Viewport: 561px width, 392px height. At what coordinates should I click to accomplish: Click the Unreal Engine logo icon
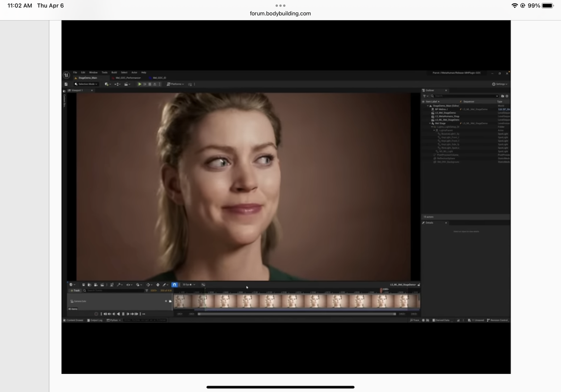pyautogui.click(x=66, y=75)
